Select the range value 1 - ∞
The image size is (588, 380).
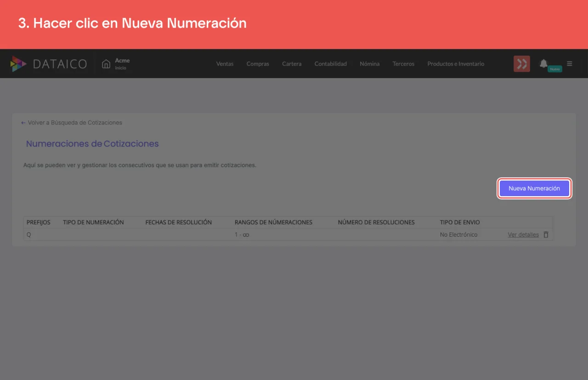[x=242, y=235]
